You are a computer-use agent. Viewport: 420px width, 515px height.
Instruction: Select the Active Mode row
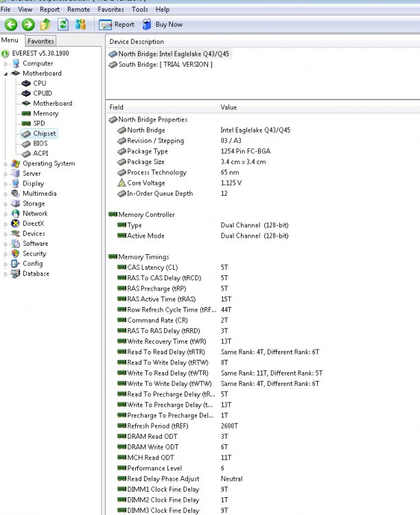[x=263, y=236]
